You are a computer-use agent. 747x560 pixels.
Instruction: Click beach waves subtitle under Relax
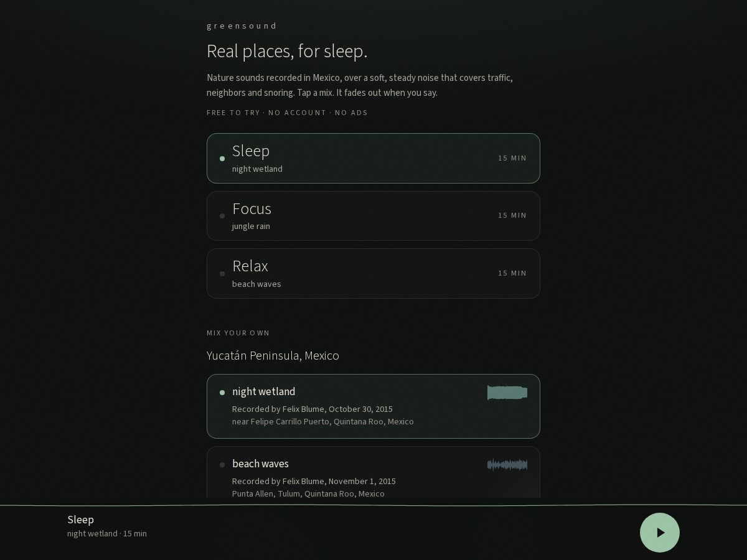point(256,284)
